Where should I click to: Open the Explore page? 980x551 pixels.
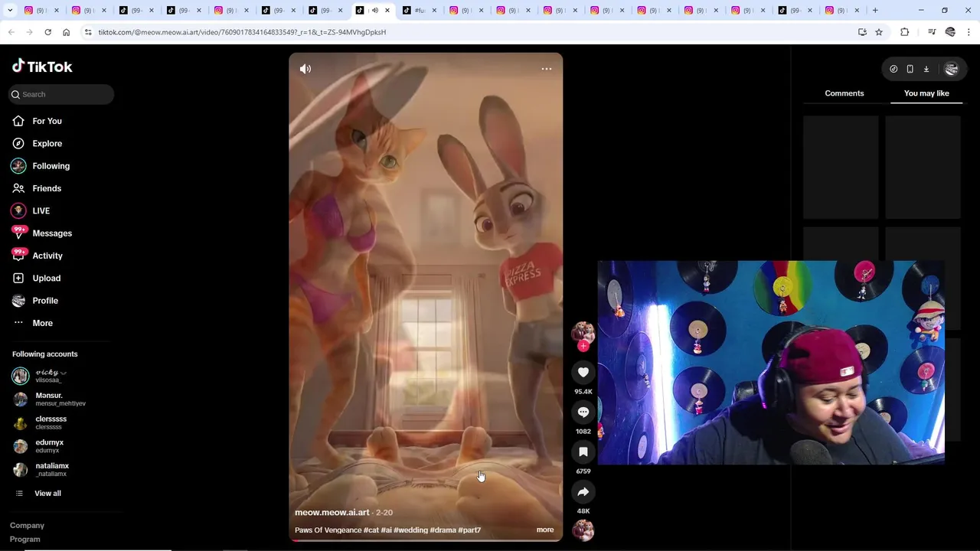tap(47, 143)
